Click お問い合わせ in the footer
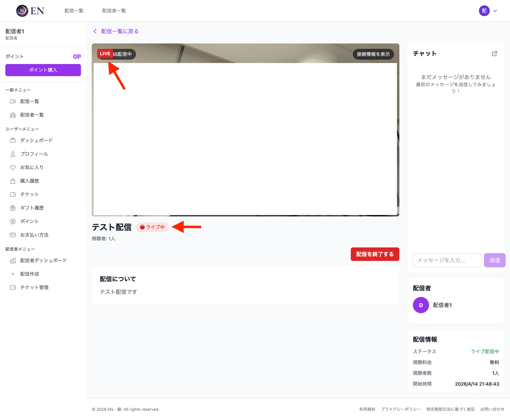 pos(492,409)
